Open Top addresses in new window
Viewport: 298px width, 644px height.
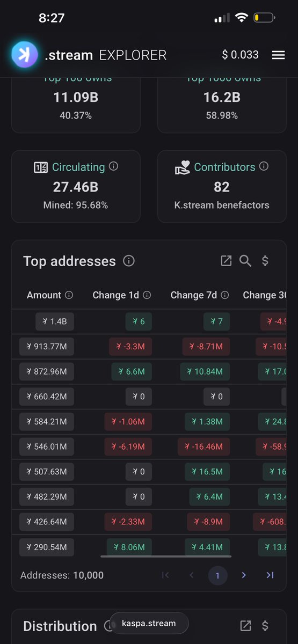pos(226,261)
